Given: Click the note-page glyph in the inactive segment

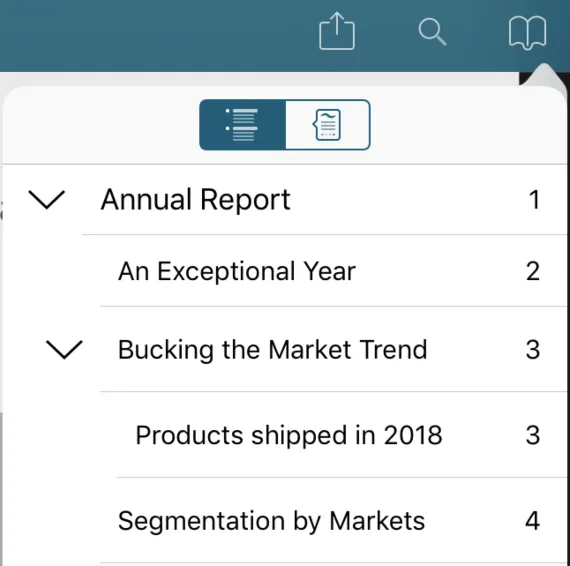Looking at the screenshot, I should (327, 125).
